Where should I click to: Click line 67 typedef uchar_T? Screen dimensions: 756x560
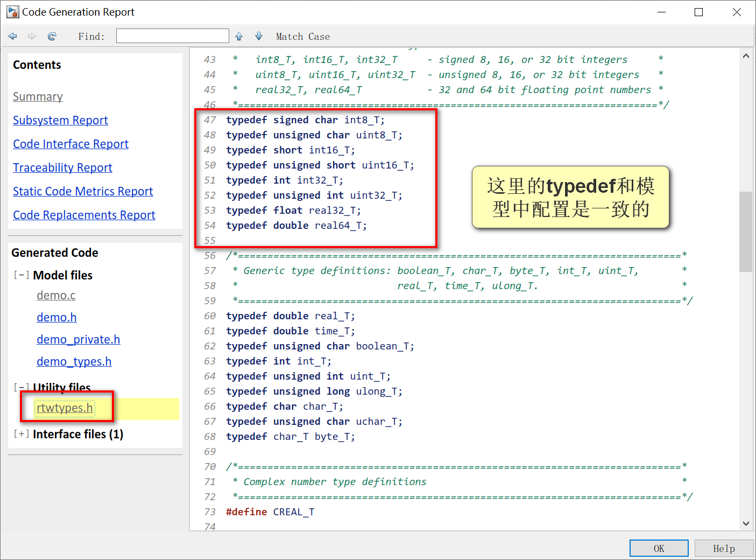pyautogui.click(x=314, y=422)
